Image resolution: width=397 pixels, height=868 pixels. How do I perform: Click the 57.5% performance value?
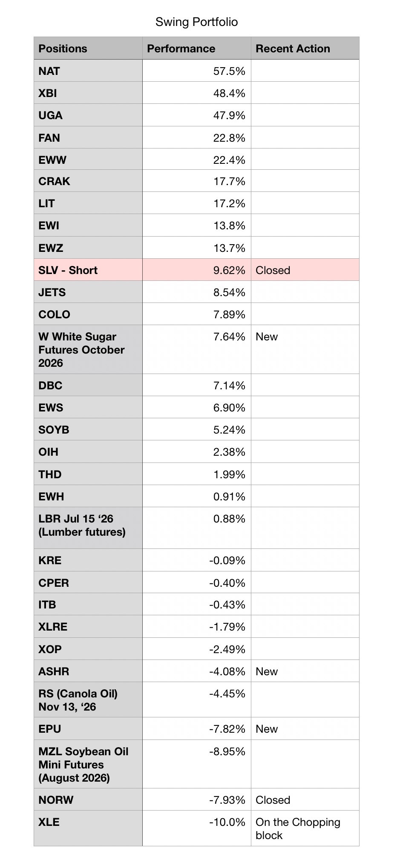(x=229, y=71)
